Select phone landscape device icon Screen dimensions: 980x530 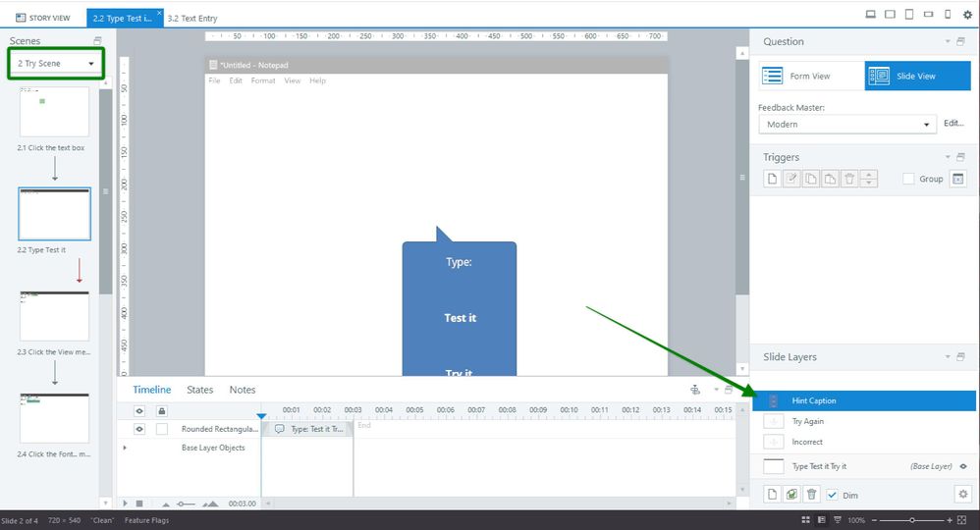[929, 15]
